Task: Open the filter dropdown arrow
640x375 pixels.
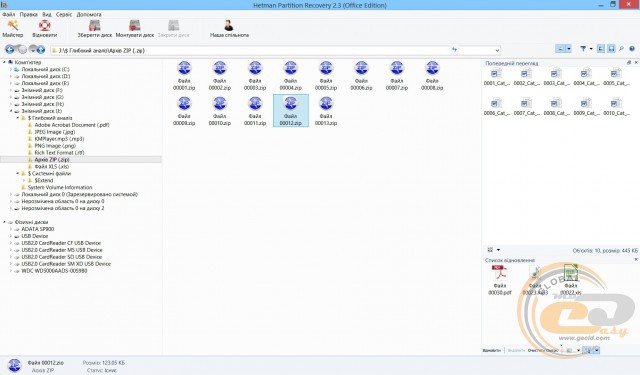Action: pos(591,49)
